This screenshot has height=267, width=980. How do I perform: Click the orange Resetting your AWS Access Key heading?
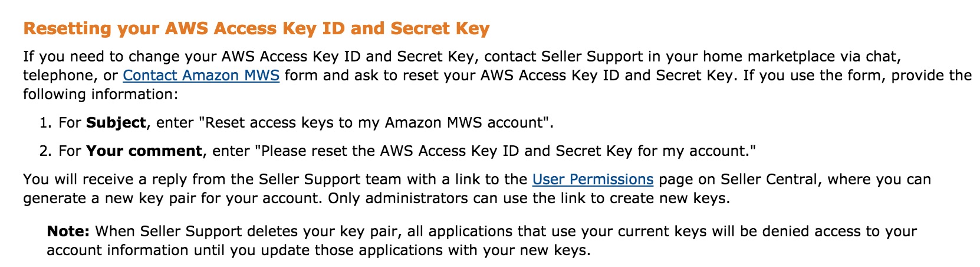point(256,29)
